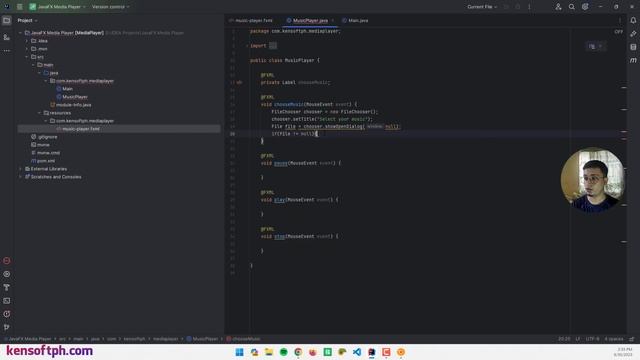
Task: Click the Run button in toolbar
Action: pyautogui.click(x=507, y=7)
